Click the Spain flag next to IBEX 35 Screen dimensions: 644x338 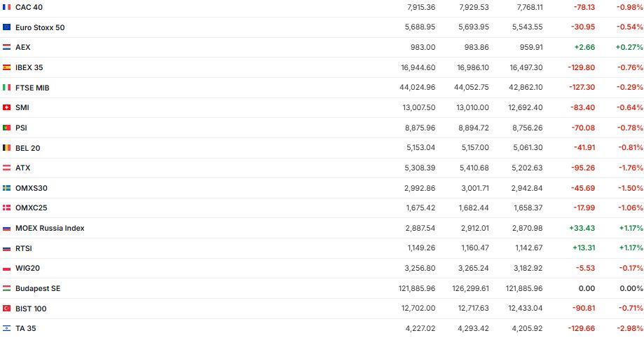coord(7,67)
